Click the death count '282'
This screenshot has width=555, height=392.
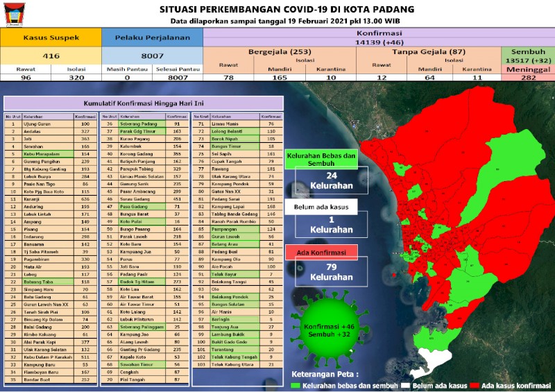[528, 78]
